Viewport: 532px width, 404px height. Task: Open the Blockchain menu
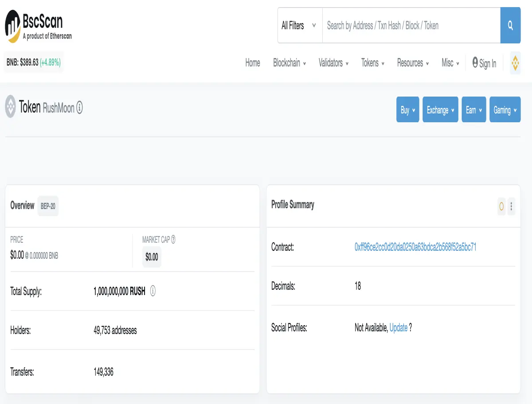(x=289, y=63)
